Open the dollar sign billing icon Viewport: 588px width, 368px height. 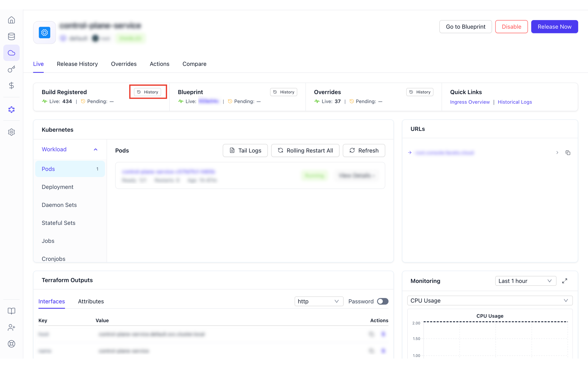tap(11, 86)
